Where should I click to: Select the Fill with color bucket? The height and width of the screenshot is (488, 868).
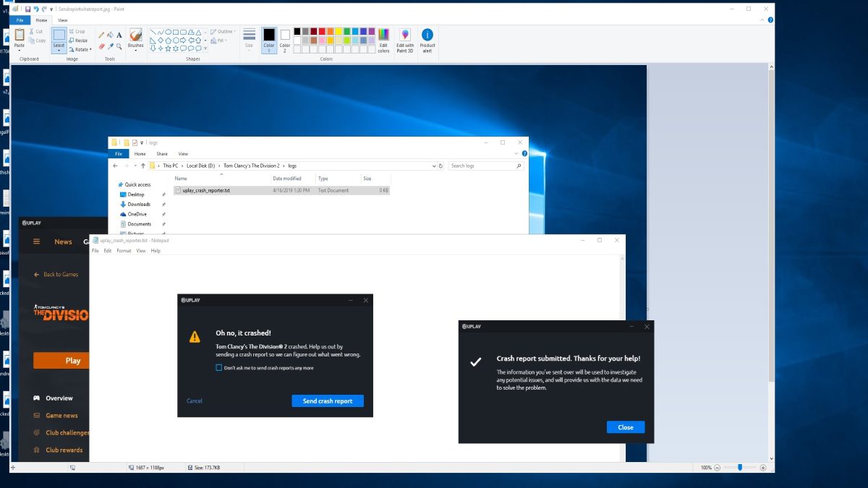(x=110, y=35)
